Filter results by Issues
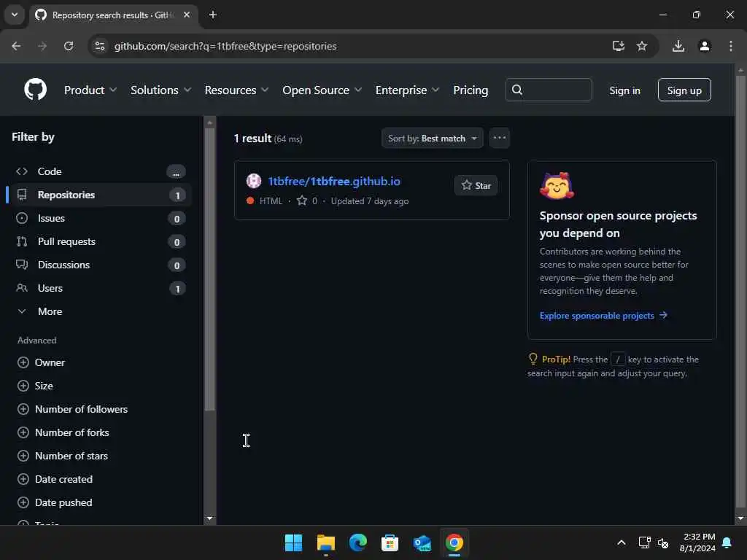The width and height of the screenshot is (747, 560). click(x=100, y=218)
